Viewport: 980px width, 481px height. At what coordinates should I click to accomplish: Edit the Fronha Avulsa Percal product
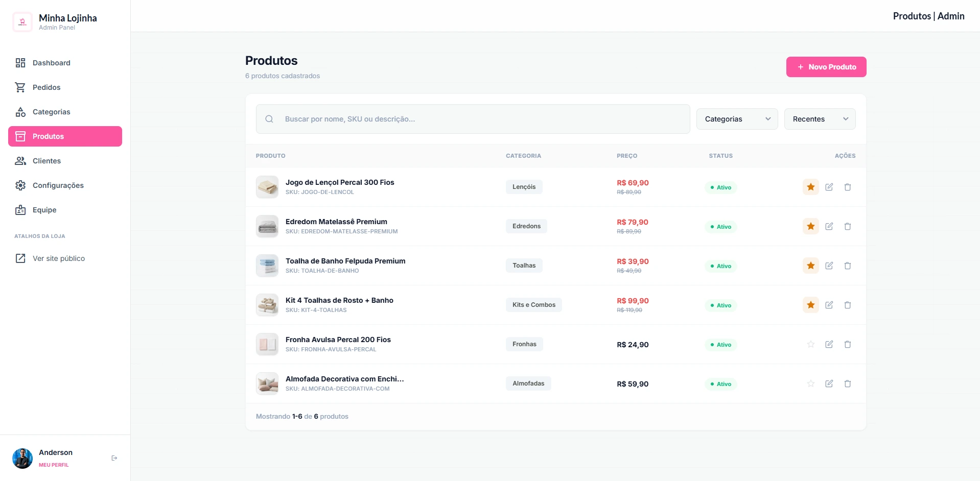coord(829,344)
